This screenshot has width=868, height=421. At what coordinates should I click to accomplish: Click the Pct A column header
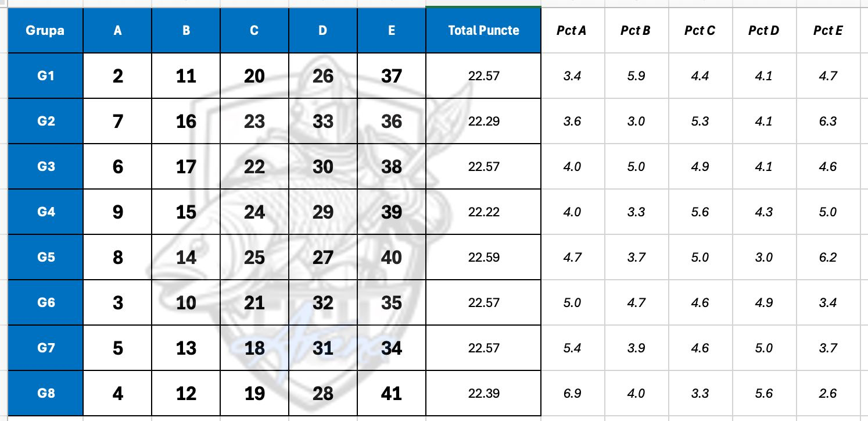tap(571, 31)
